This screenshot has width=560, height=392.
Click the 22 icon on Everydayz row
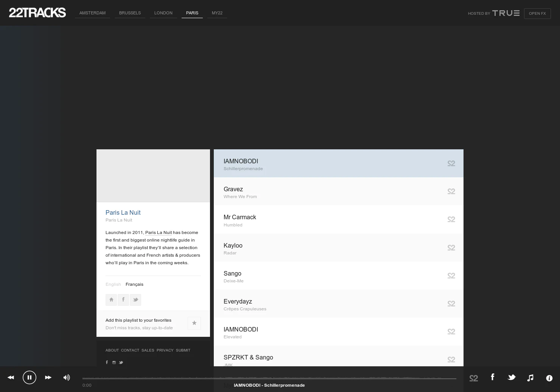(x=451, y=304)
